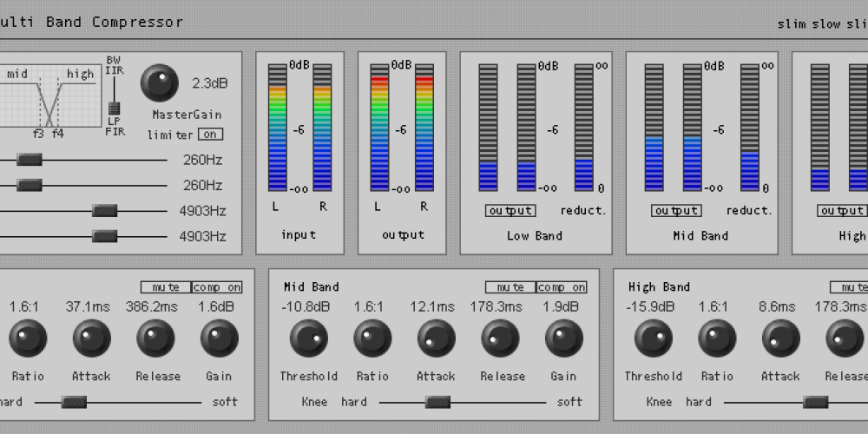
Task: Click the High Band Ratio knob
Action: (x=717, y=339)
